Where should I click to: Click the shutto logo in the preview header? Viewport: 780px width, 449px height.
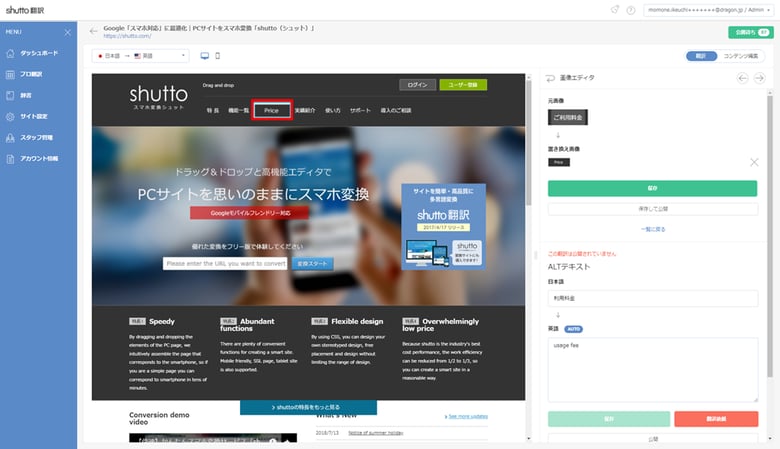pyautogui.click(x=159, y=96)
